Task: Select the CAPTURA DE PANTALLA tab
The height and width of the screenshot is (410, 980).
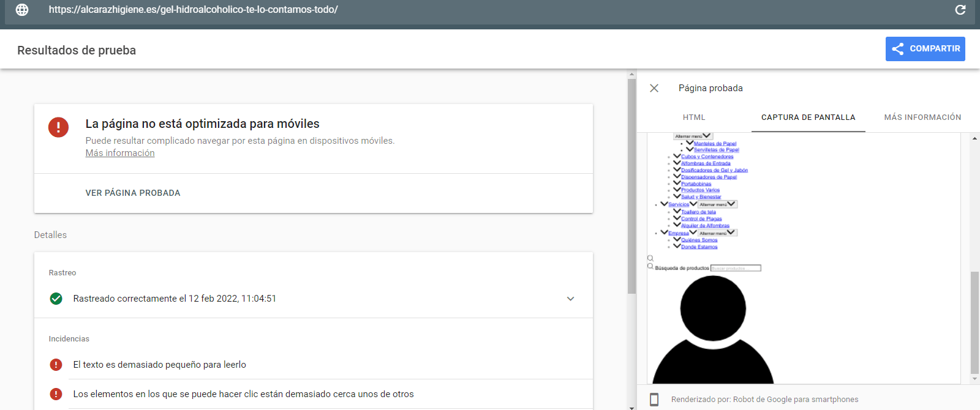Action: pos(809,117)
